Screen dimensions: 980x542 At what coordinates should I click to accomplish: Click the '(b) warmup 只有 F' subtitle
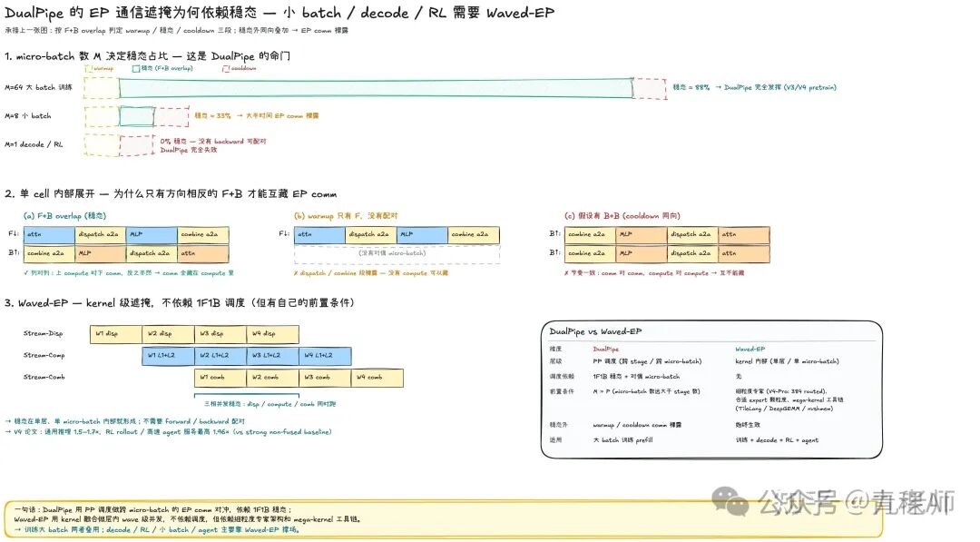coord(345,216)
